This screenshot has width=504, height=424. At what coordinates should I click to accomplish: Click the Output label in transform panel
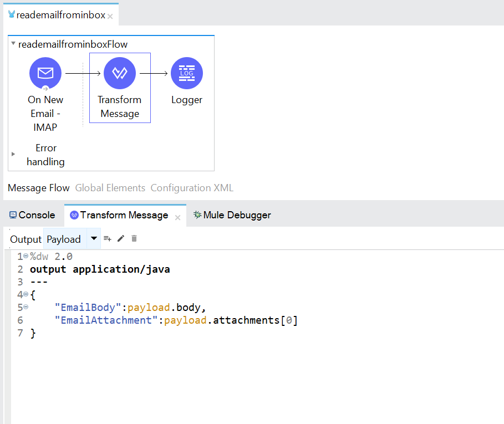coord(26,239)
